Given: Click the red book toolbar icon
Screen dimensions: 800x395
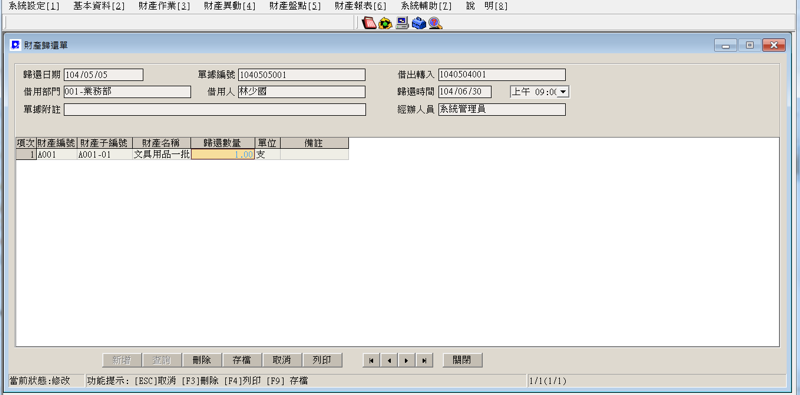Looking at the screenshot, I should click(368, 23).
